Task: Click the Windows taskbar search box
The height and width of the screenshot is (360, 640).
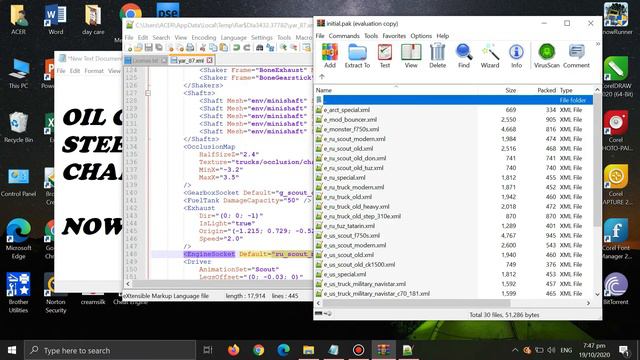Action: coord(110,350)
